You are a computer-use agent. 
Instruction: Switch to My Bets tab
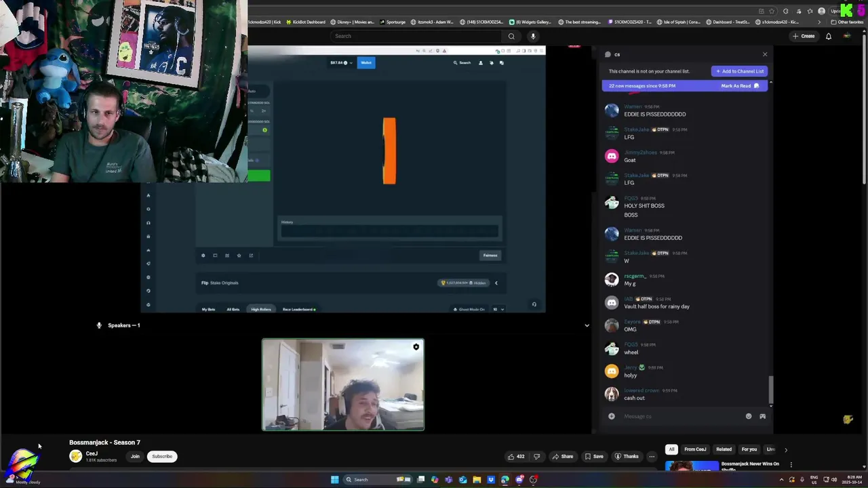point(208,309)
